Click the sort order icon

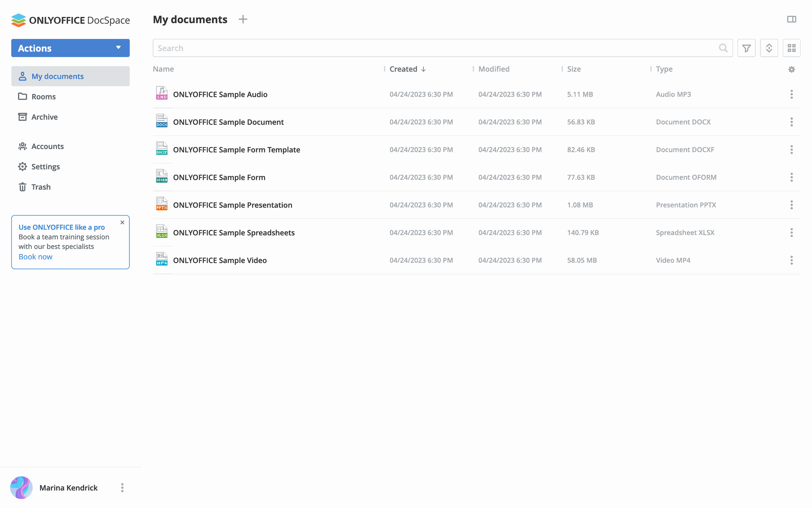[769, 48]
